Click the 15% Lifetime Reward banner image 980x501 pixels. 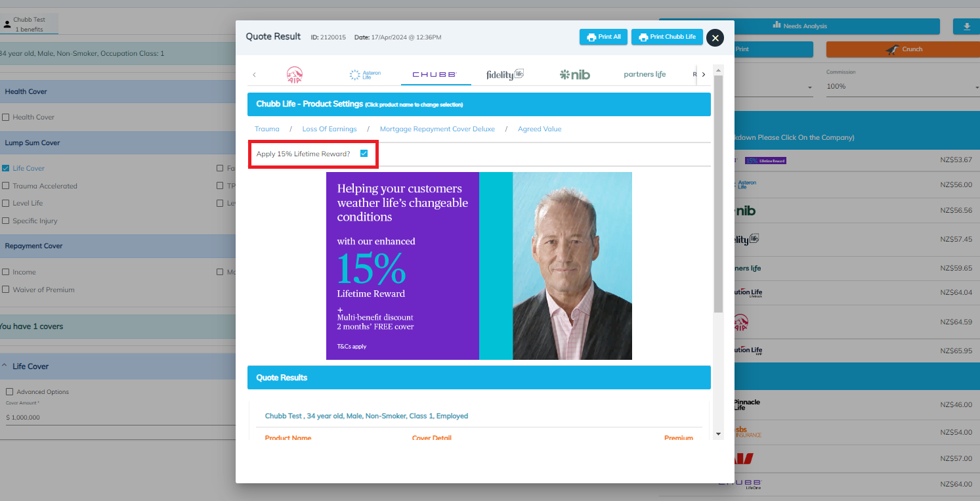point(479,266)
